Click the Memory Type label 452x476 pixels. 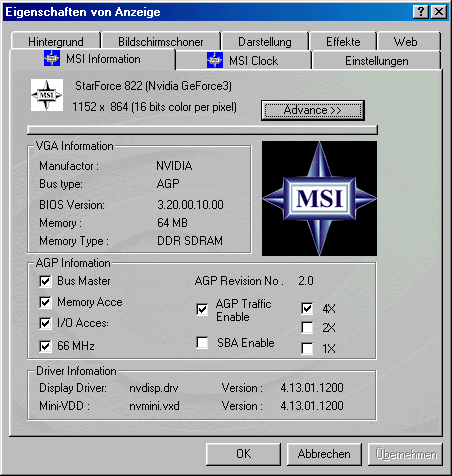74,241
